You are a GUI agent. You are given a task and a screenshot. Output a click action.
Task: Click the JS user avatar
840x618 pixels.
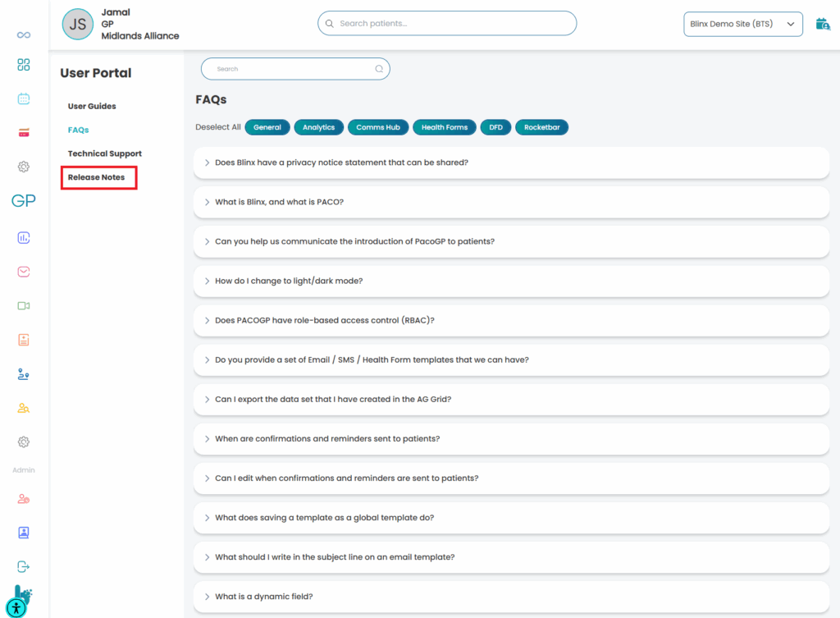pos(78,24)
